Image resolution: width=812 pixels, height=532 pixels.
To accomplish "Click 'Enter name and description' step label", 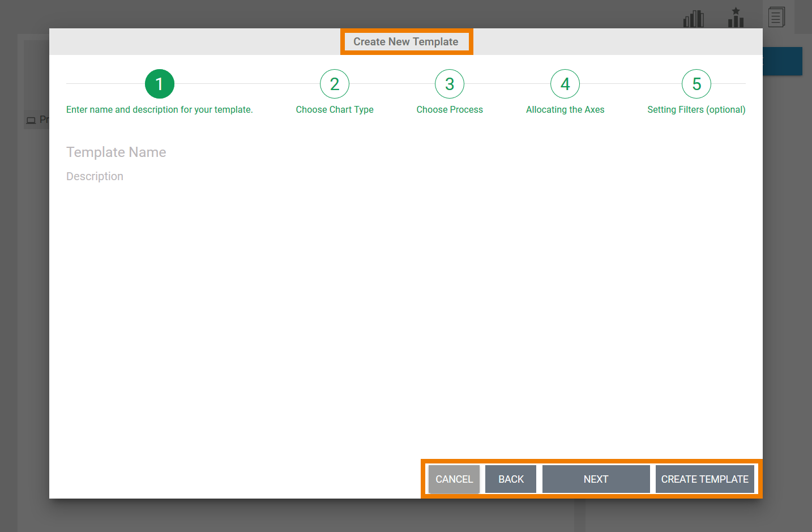I will (x=160, y=110).
